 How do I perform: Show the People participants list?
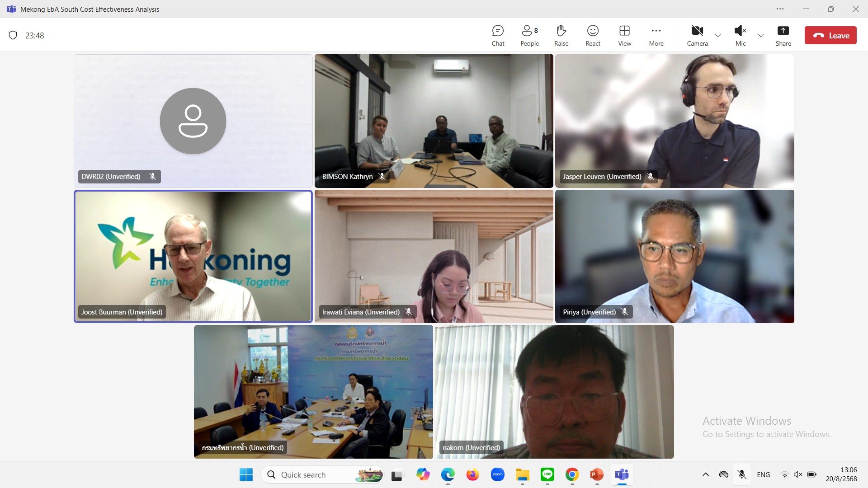(x=529, y=35)
